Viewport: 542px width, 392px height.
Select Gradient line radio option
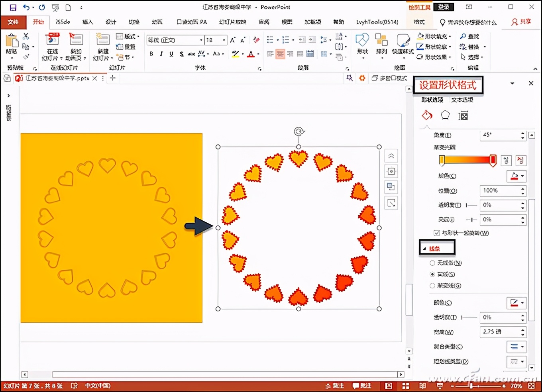(432, 286)
